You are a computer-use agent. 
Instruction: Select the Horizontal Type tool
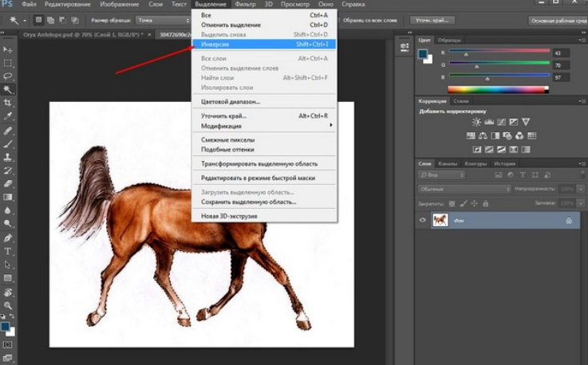7,251
